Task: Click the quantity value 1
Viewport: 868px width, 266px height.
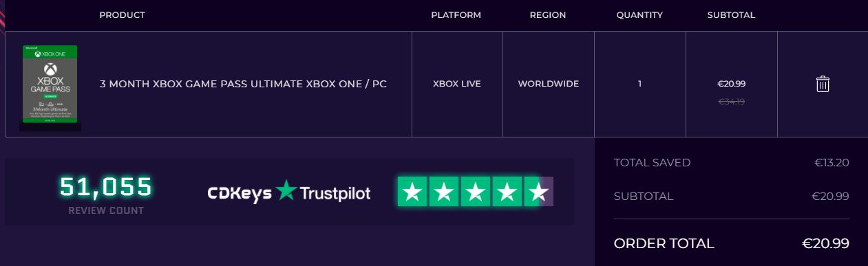Action: tap(639, 84)
